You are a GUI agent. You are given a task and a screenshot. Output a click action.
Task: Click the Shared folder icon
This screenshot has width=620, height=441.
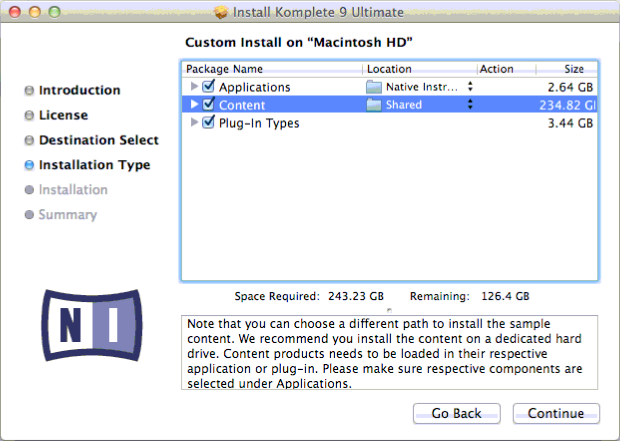374,105
